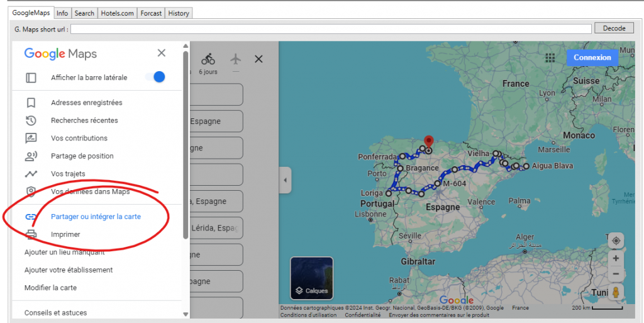Select cycling travel mode icon
The height and width of the screenshot is (323, 644).
(x=208, y=59)
